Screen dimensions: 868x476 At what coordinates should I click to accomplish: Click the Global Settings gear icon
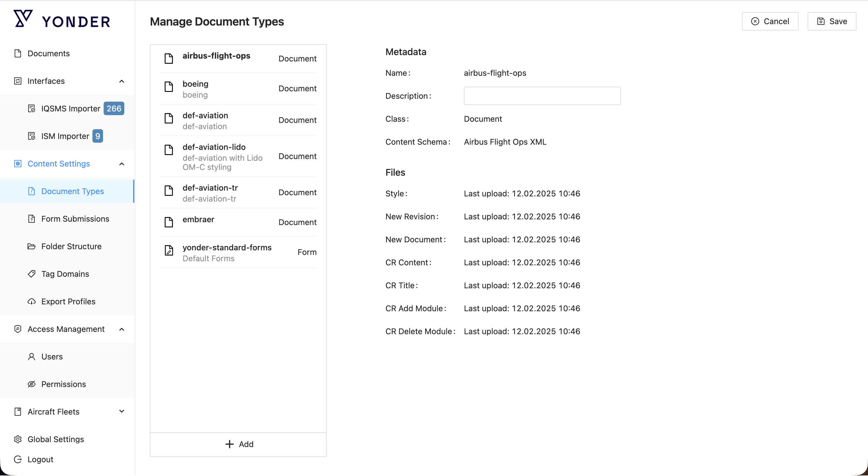click(18, 439)
